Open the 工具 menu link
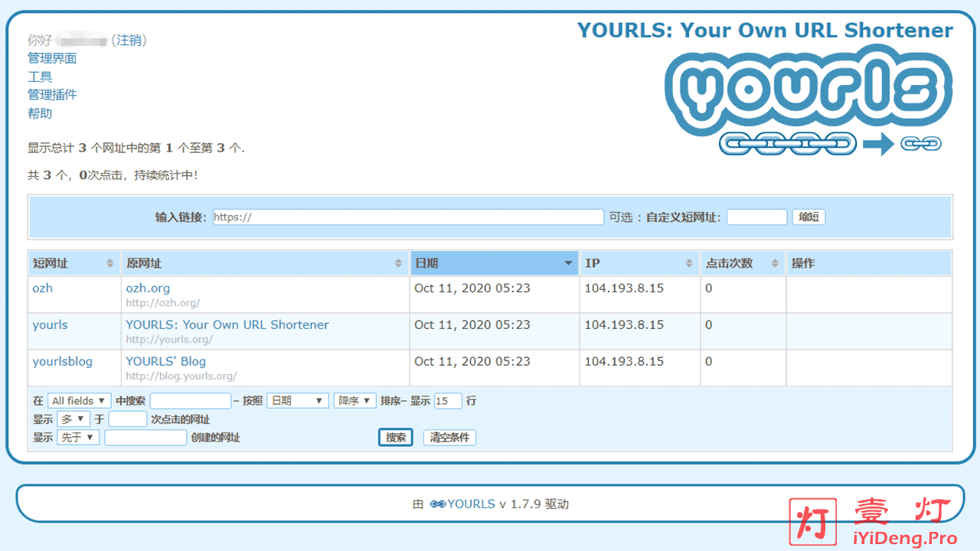 tap(40, 77)
